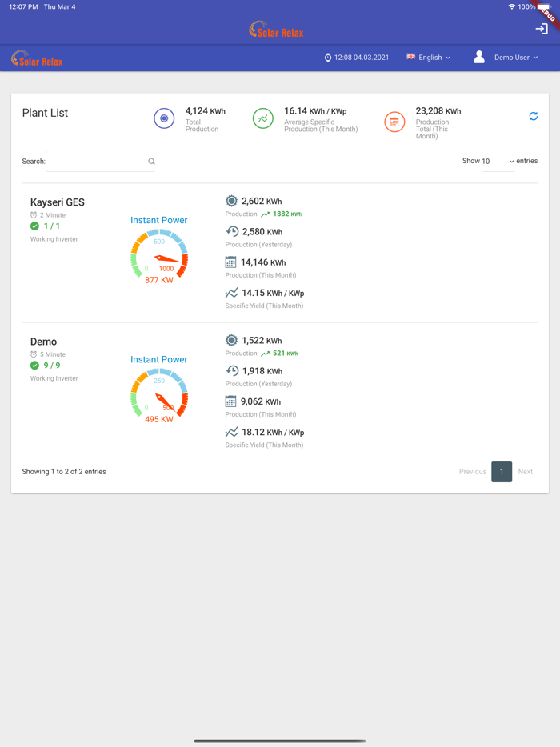Screen dimensions: 560x747
Task: Click the Average Specific Production icon
Action: [262, 118]
